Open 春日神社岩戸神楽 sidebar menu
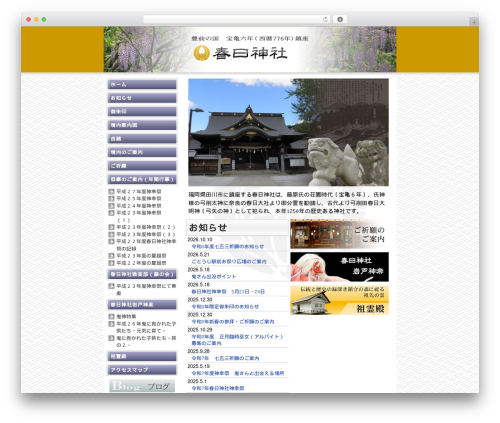The height and width of the screenshot is (423, 500). [142, 305]
